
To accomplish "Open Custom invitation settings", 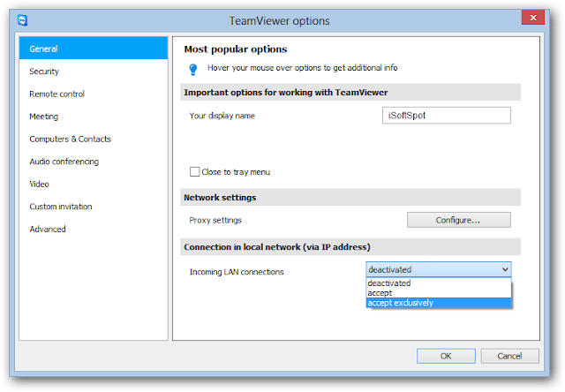I will click(94, 207).
